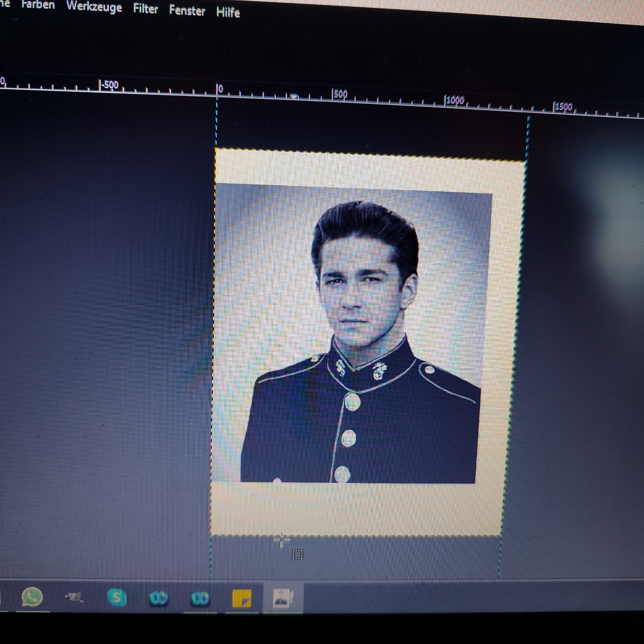644x644 pixels.
Task: Open the Hilfe menu
Action: [228, 12]
